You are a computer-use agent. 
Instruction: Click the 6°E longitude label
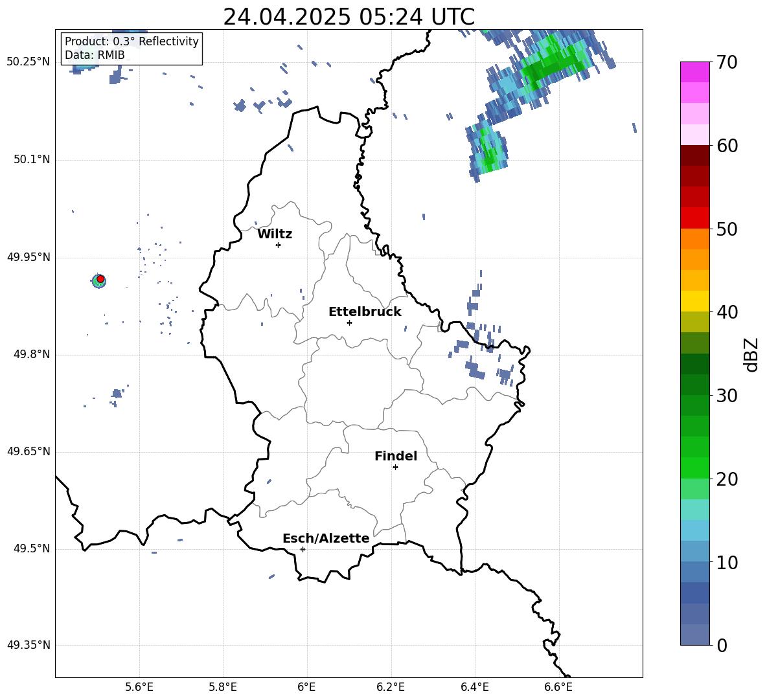coord(306,687)
